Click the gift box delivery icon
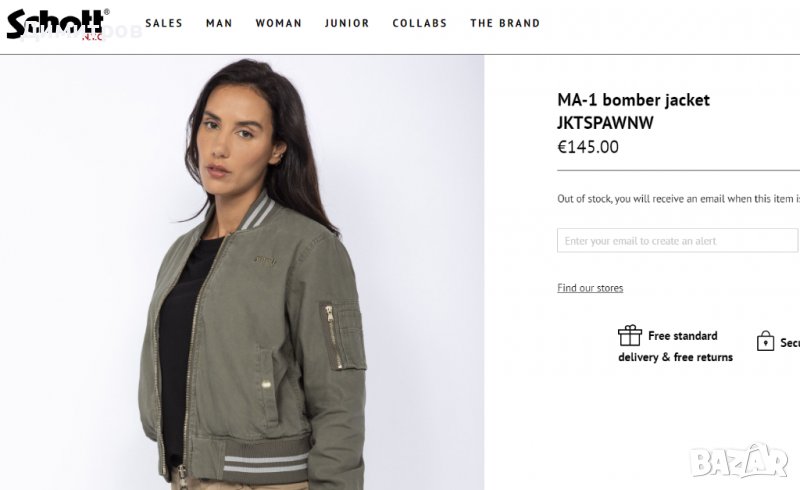 point(629,336)
